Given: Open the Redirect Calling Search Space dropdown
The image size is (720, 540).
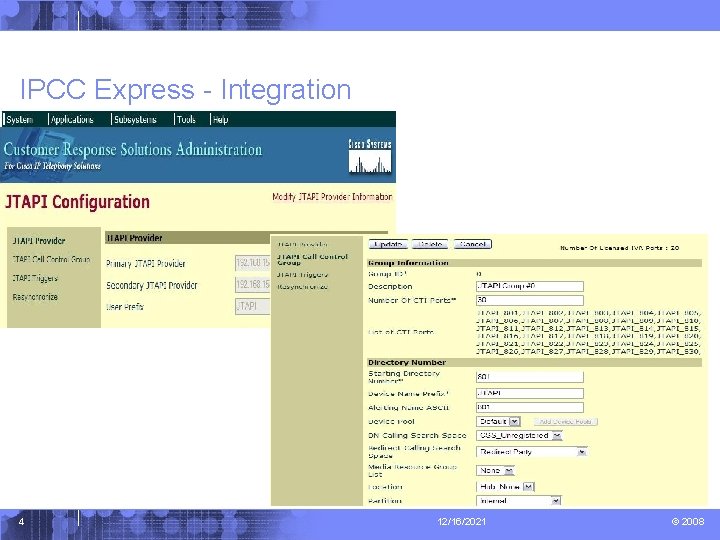Looking at the screenshot, I should click(x=532, y=452).
